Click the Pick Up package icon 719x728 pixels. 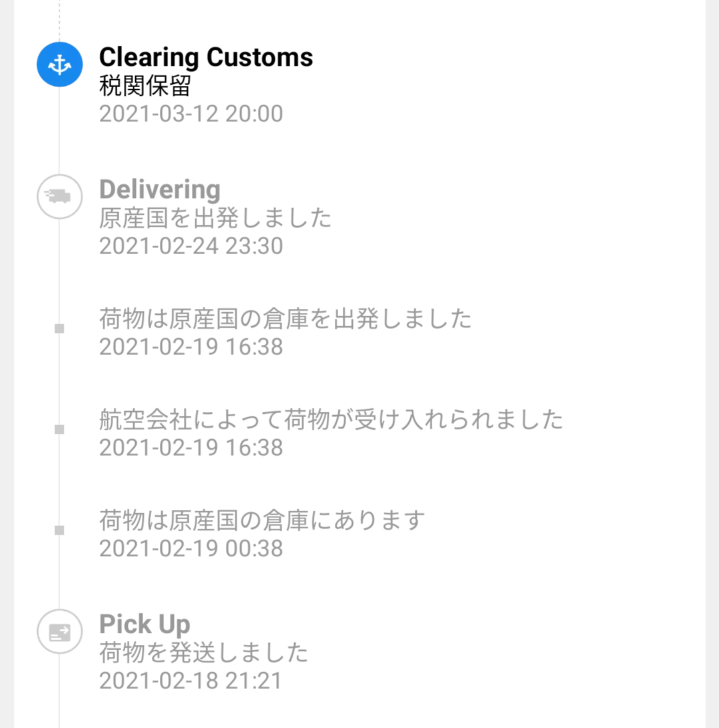click(x=59, y=631)
